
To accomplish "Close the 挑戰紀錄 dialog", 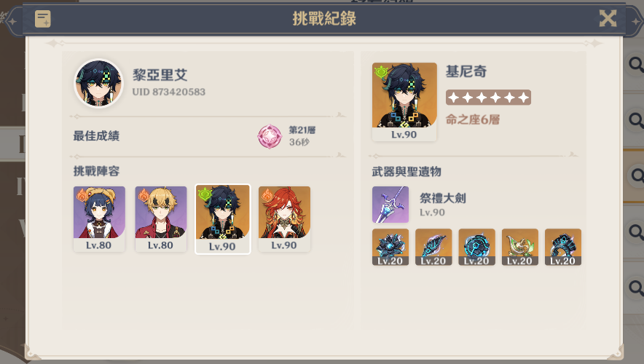I will coord(608,18).
